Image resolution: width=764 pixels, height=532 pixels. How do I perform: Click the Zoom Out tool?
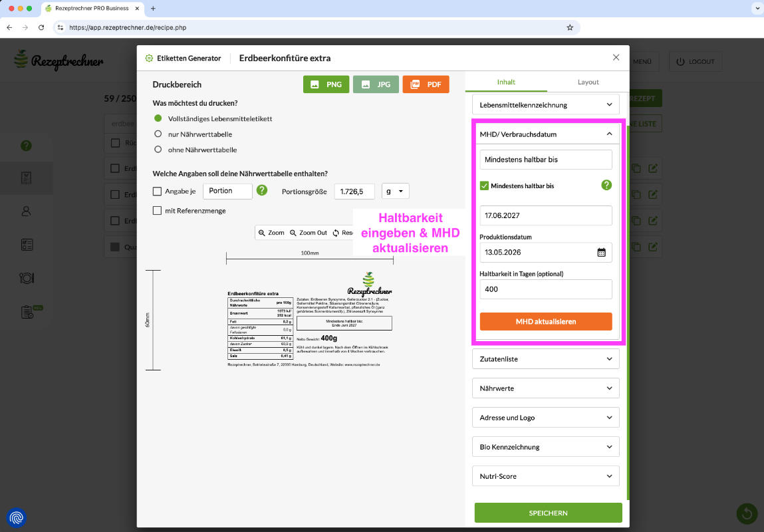[309, 233]
